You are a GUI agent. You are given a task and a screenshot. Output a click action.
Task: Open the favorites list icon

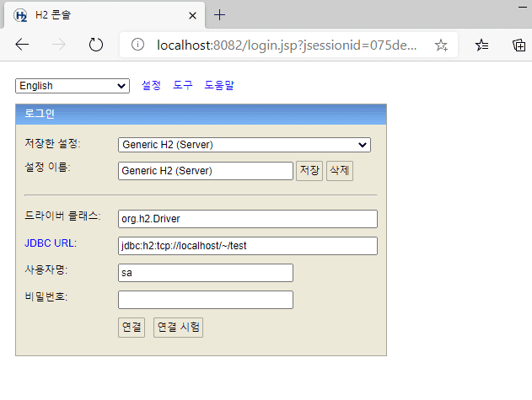click(481, 45)
